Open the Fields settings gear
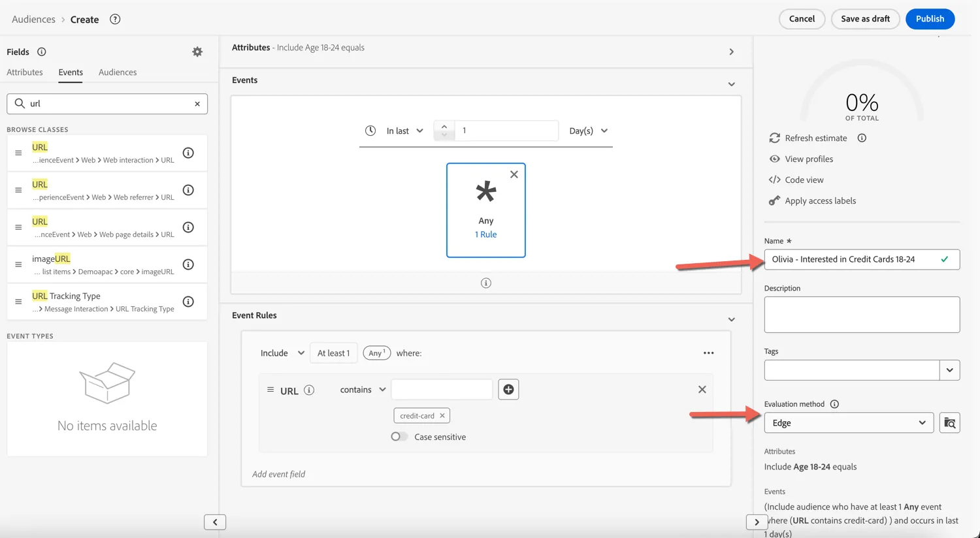Viewport: 980px width, 538px height. 197,52
